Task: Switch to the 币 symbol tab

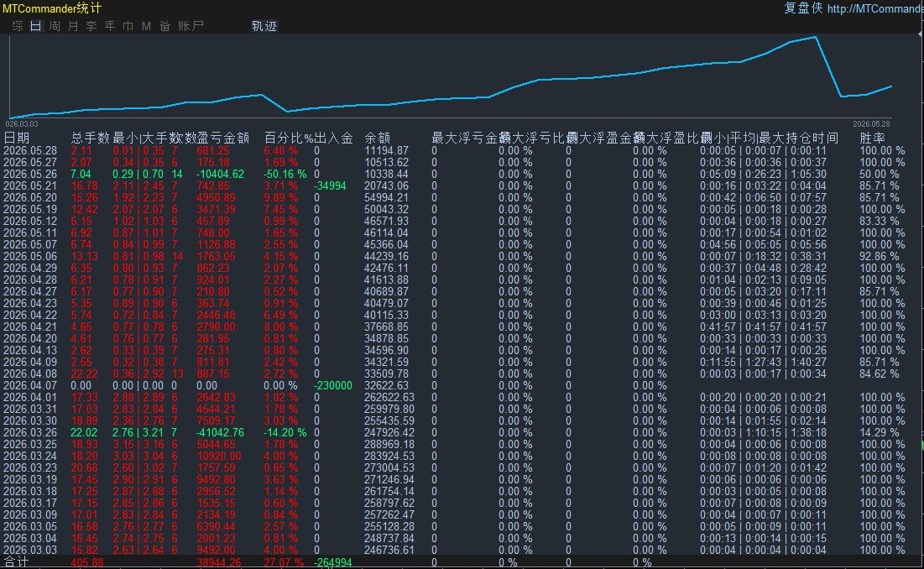Action: click(x=128, y=26)
